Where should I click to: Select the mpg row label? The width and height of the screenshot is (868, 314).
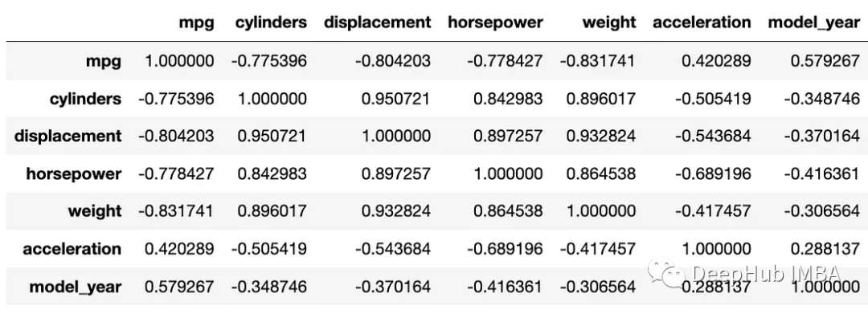[x=104, y=61]
